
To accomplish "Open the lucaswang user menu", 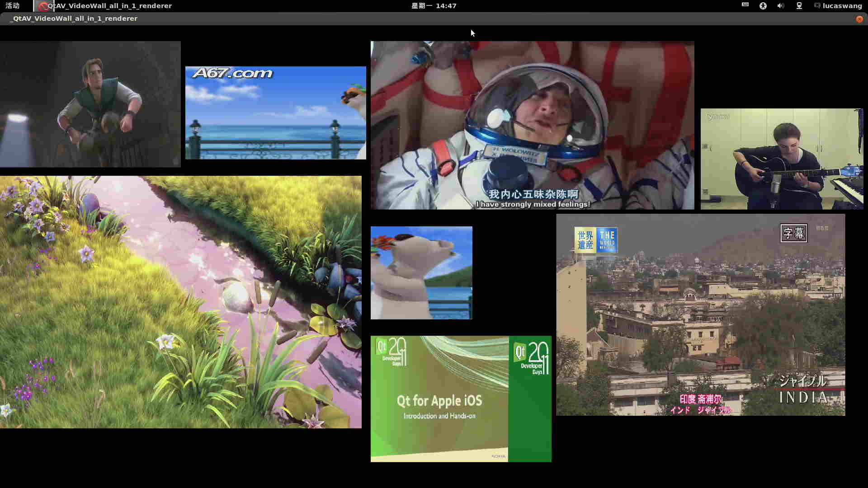I will point(838,6).
